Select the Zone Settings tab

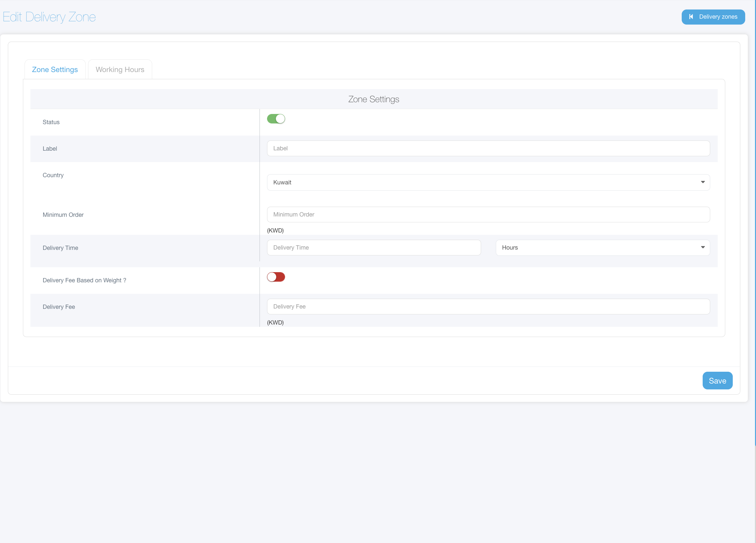[55, 69]
